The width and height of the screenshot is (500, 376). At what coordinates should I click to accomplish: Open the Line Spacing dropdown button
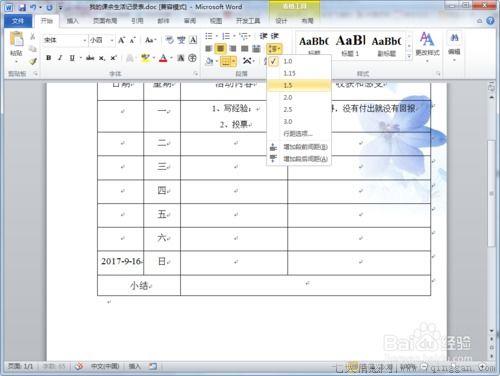tap(274, 49)
